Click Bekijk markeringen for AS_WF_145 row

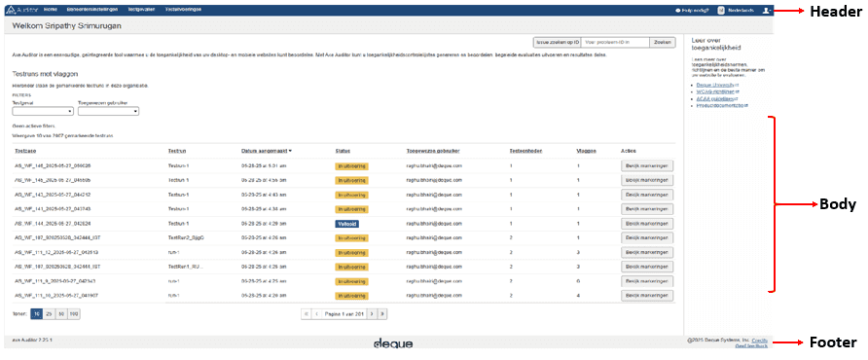pyautogui.click(x=647, y=180)
